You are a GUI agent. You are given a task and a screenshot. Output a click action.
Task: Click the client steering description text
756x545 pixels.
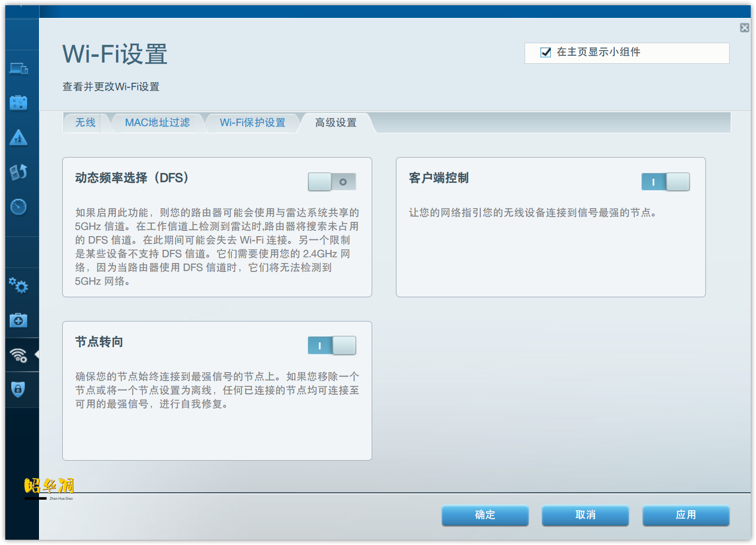click(532, 213)
